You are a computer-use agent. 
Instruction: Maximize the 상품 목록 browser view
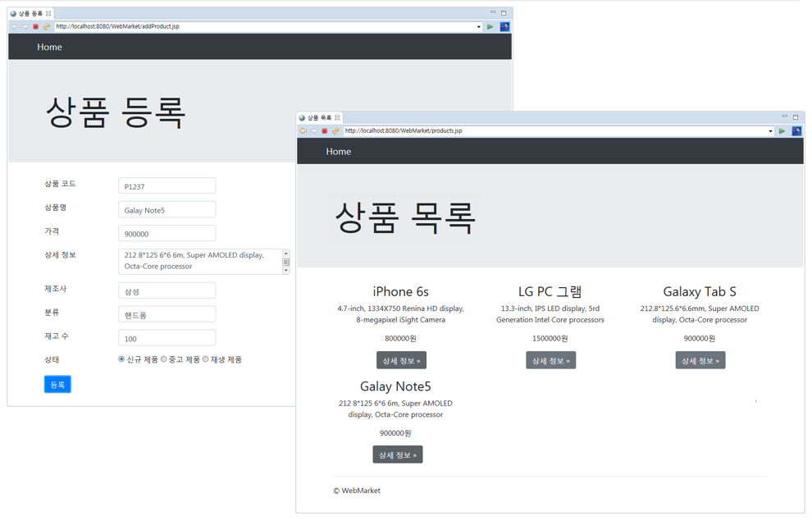[796, 117]
